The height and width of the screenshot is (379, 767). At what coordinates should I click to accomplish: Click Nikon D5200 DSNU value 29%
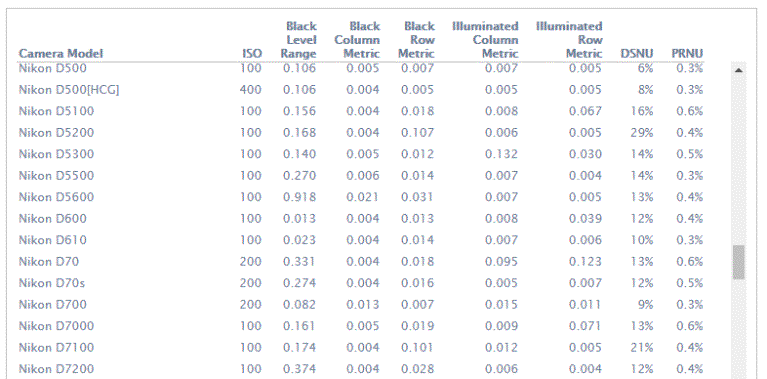[642, 133]
